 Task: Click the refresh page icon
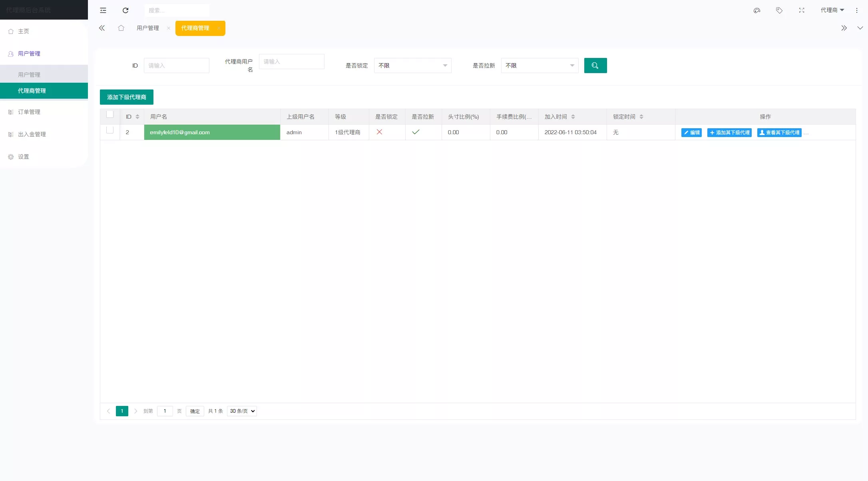click(125, 10)
